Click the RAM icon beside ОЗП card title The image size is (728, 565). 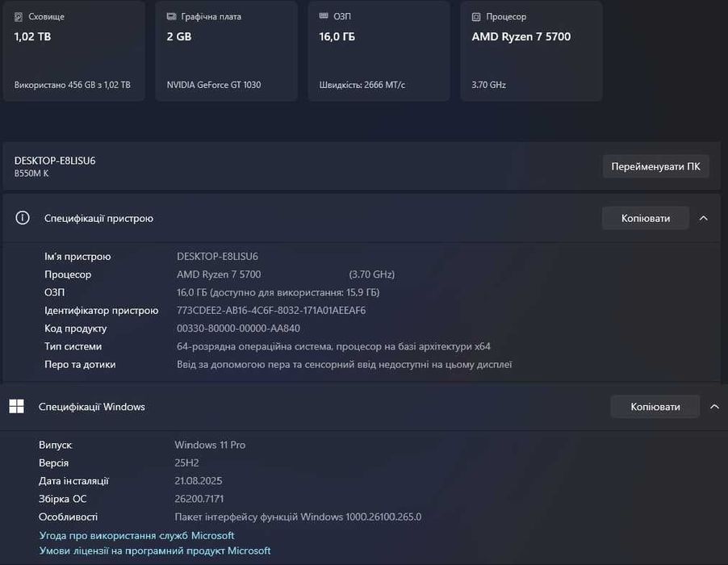click(x=324, y=16)
